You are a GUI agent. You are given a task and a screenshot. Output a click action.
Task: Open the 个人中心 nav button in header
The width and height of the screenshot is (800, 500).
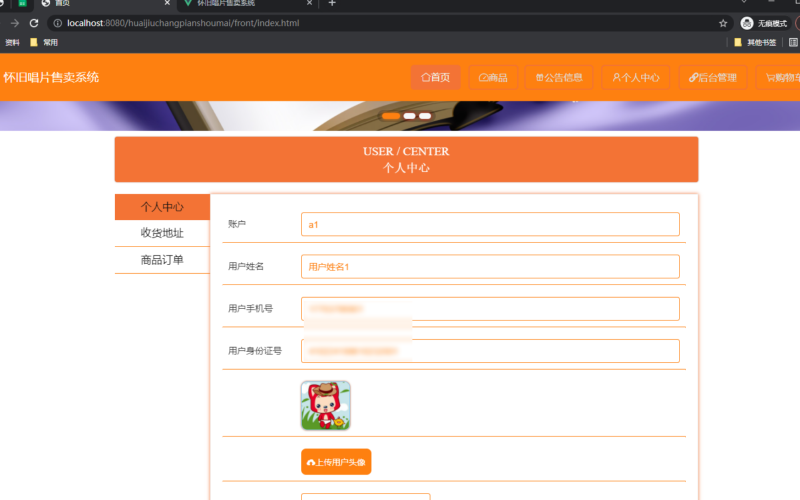coord(636,78)
